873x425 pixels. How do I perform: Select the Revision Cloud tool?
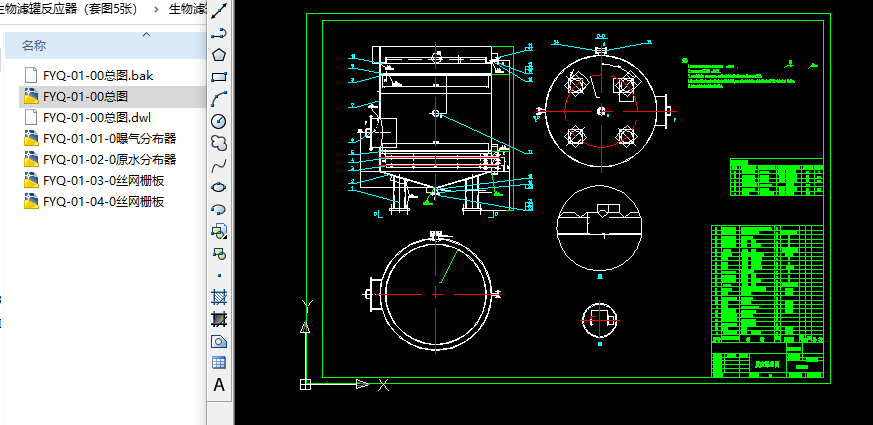[219, 142]
